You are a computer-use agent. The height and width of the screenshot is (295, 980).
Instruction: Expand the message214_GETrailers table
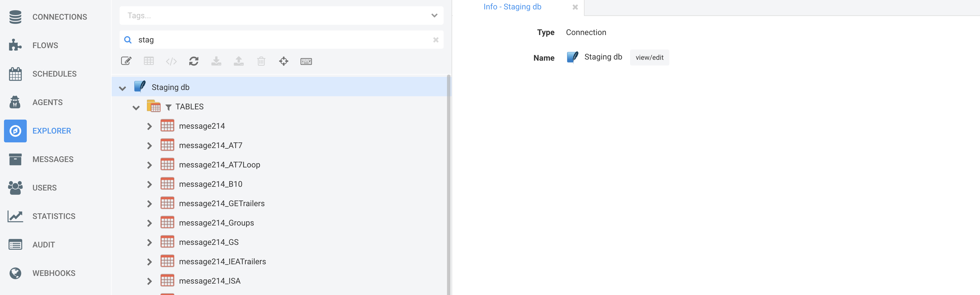(149, 204)
